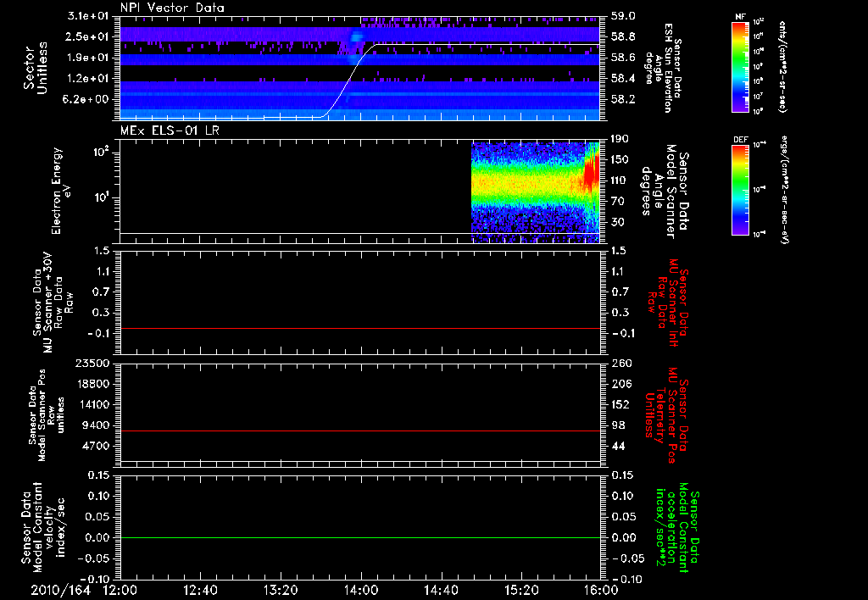The image size is (868, 600).
Task: Click the 'Electron Energy eV' axis label
Action: 61,191
